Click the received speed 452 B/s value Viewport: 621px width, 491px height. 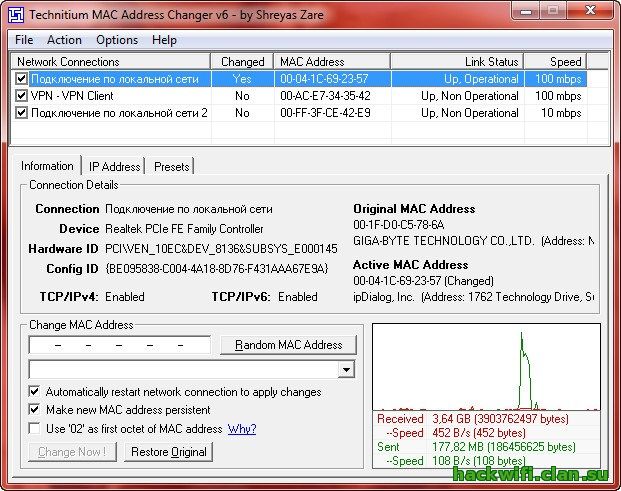478,433
